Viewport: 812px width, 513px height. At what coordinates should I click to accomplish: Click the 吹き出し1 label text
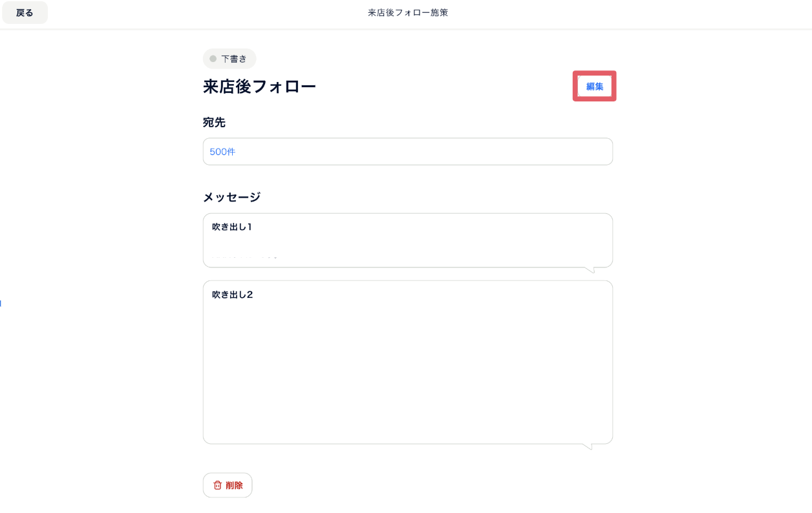231,227
